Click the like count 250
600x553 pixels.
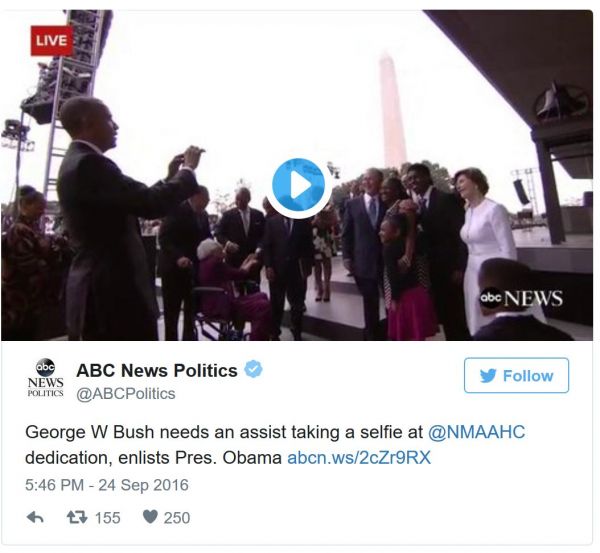[x=176, y=517]
